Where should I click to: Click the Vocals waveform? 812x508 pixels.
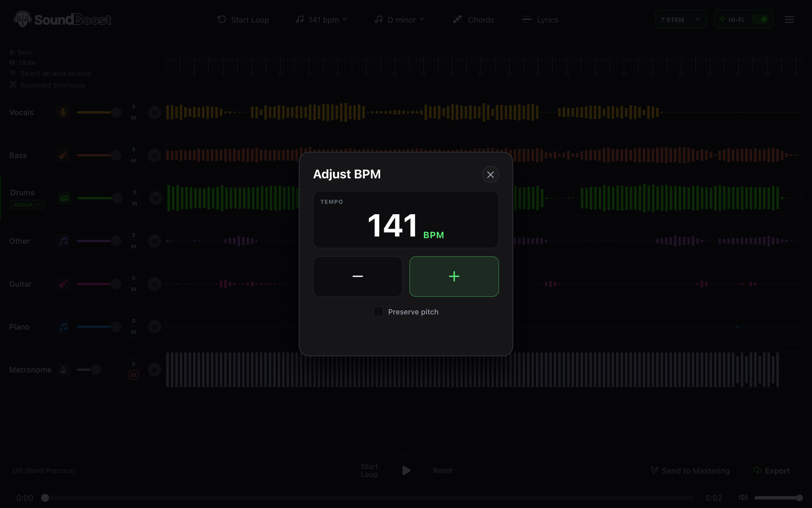(x=484, y=112)
